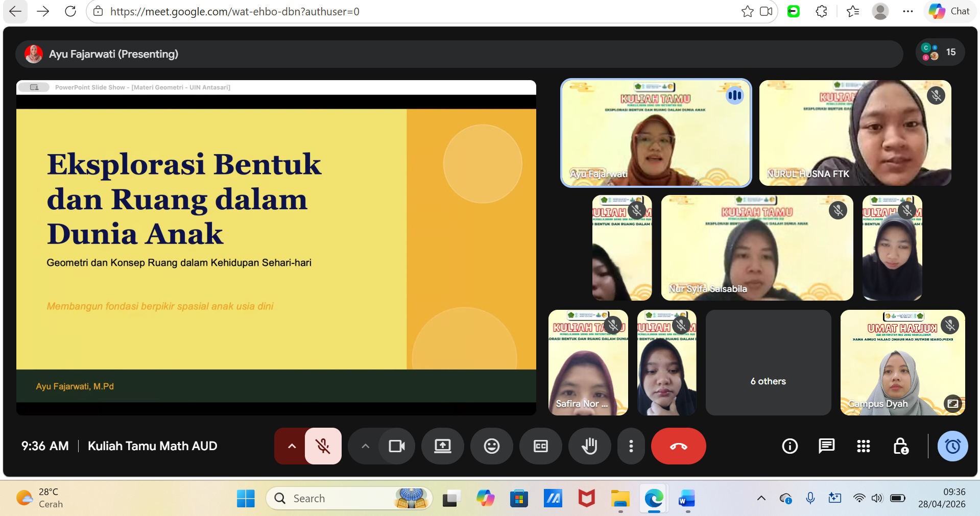Open Microsoft Store from taskbar
Image resolution: width=980 pixels, height=516 pixels.
tap(519, 498)
